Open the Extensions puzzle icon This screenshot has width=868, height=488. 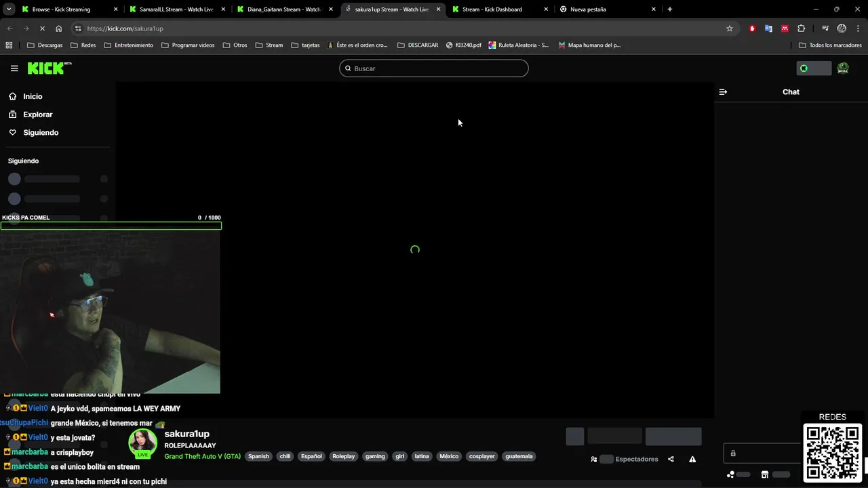click(802, 28)
